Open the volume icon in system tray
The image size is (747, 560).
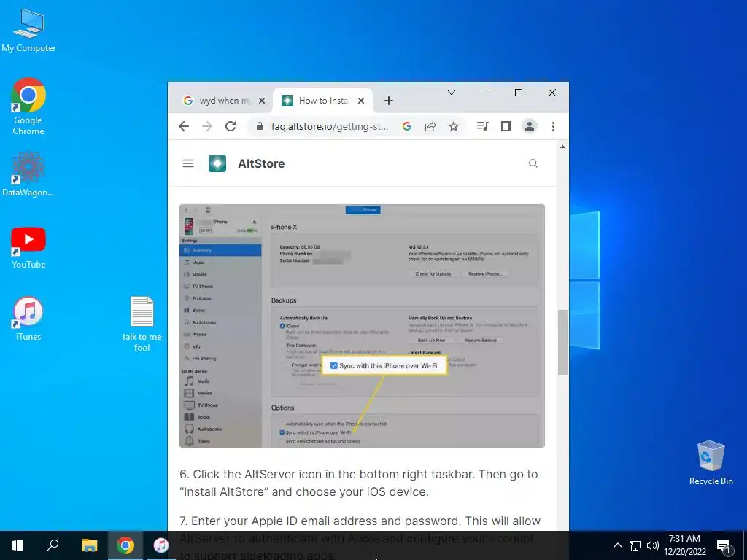(x=653, y=545)
